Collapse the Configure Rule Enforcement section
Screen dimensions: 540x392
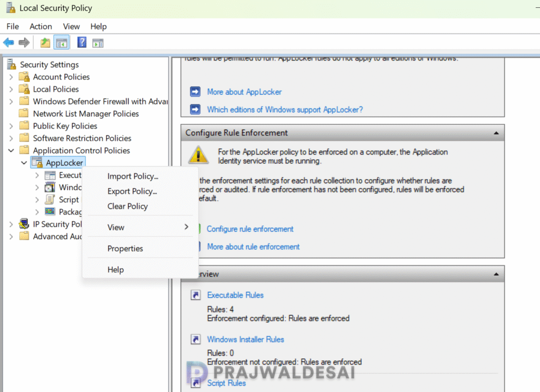click(x=496, y=133)
